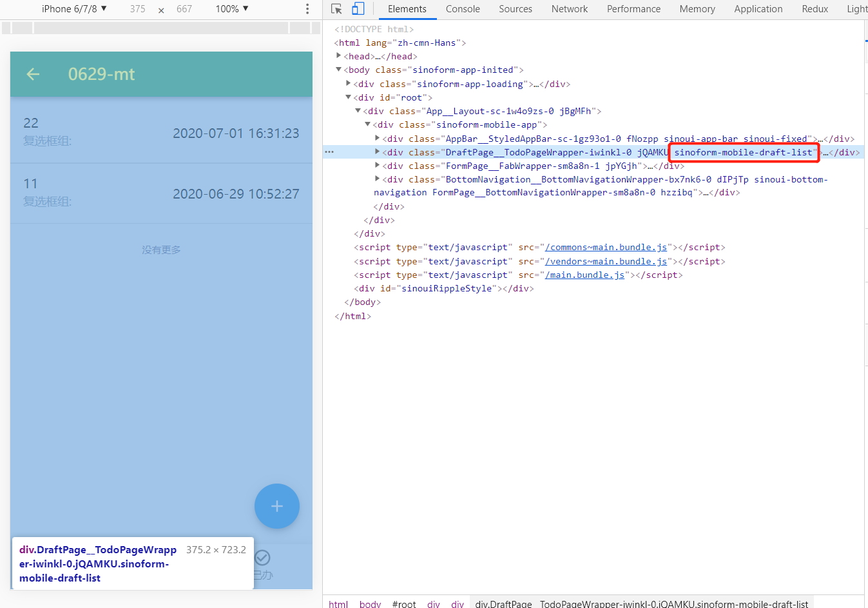868x608 pixels.
Task: Select body in the breadcrumb bar
Action: click(x=370, y=603)
